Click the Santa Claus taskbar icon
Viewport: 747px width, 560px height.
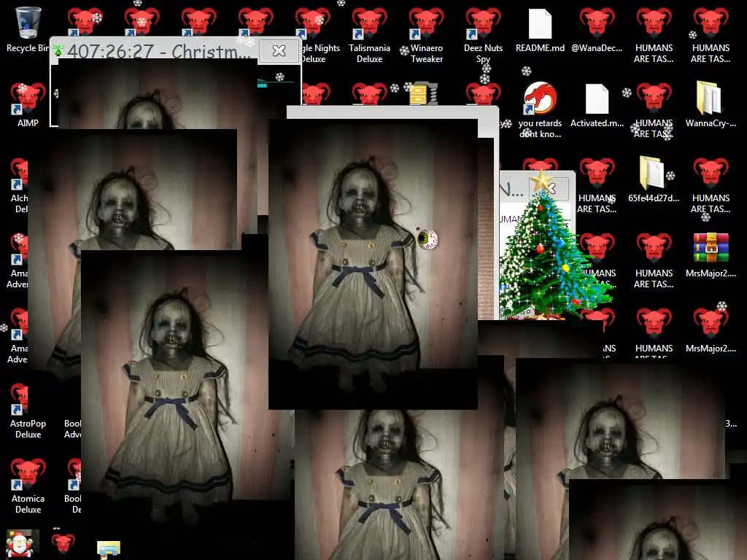[x=20, y=543]
